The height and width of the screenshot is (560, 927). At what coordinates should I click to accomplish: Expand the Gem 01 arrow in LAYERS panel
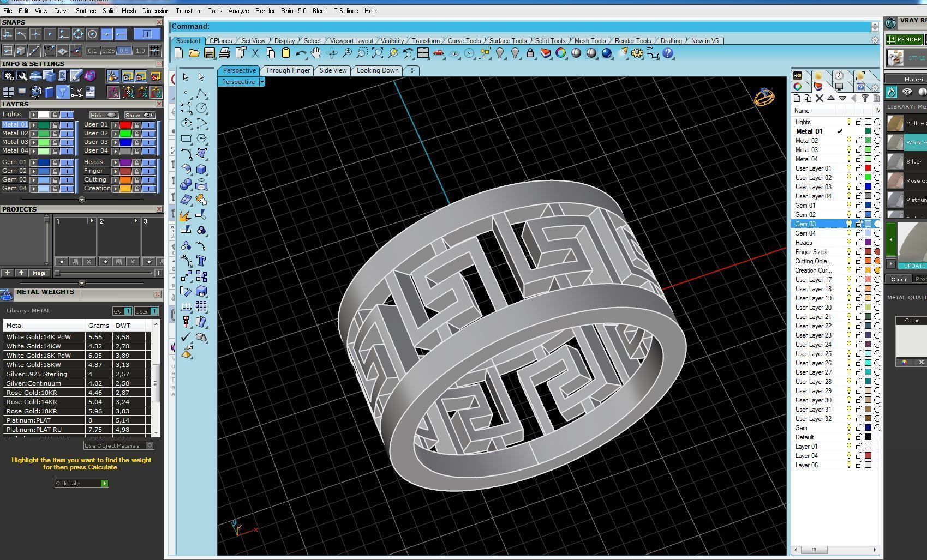pos(34,162)
